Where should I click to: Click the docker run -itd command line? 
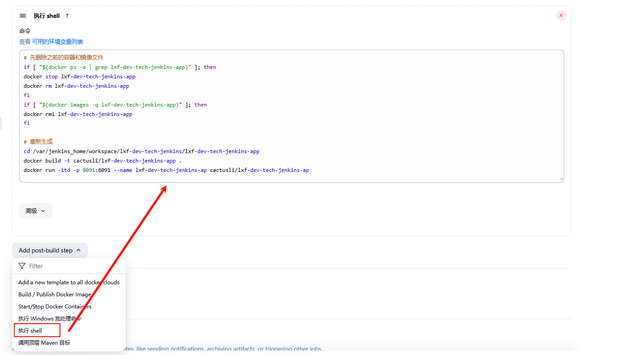166,170
